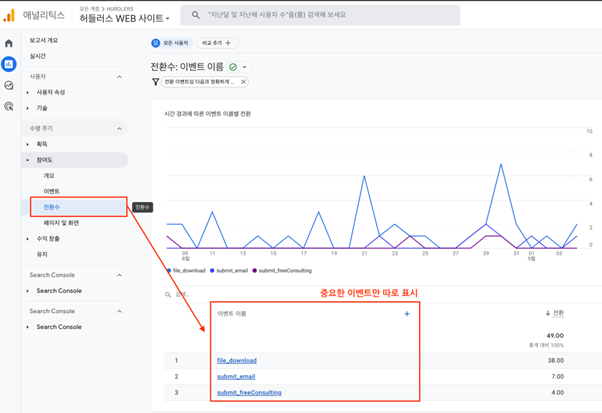The image size is (602, 413).
Task: Collapse the 사용자 section chevron
Action: coord(119,77)
